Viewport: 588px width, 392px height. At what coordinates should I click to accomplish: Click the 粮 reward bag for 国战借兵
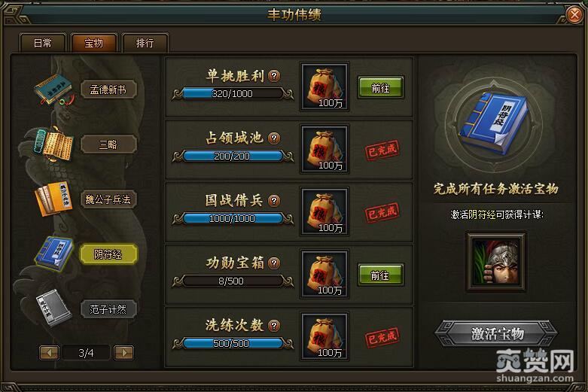[324, 211]
